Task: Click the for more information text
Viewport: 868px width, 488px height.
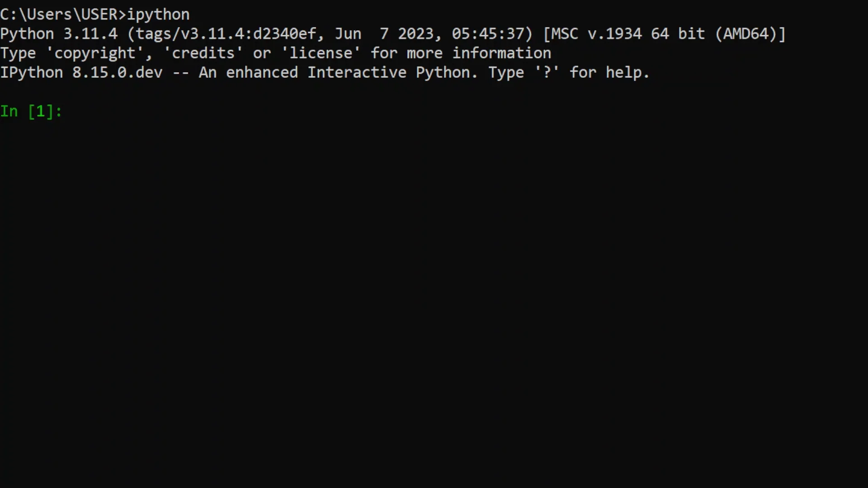Action: pyautogui.click(x=461, y=53)
